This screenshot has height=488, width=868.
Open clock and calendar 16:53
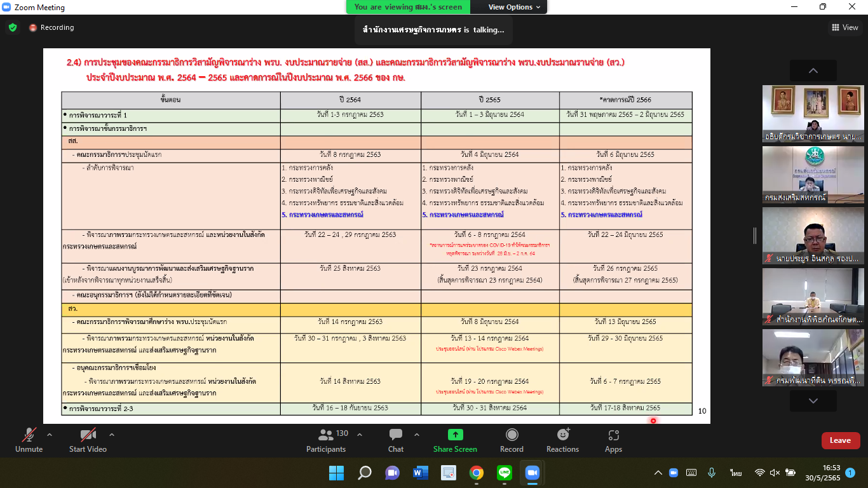pyautogui.click(x=822, y=473)
